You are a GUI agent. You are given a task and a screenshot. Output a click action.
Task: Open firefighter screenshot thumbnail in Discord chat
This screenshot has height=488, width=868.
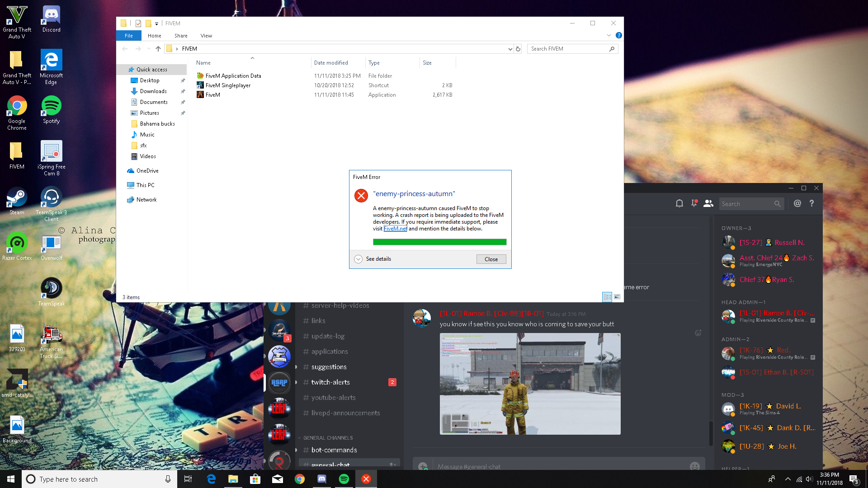click(530, 384)
